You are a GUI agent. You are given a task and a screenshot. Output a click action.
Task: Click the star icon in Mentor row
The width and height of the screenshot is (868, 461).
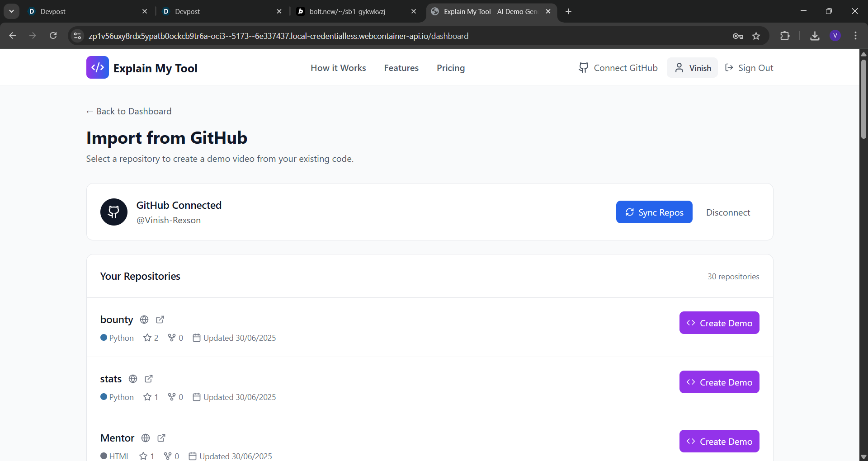click(x=143, y=456)
